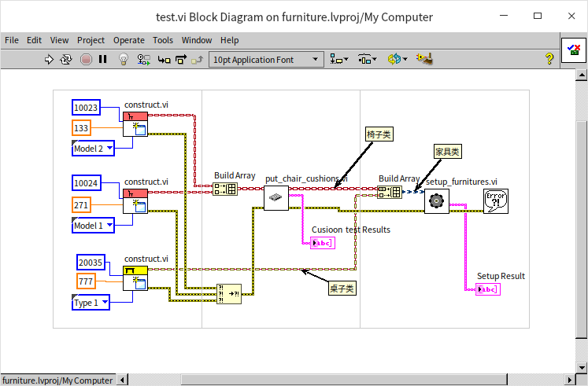Click the Step Out button
Image resolution: width=588 pixels, height=386 pixels.
[x=198, y=60]
